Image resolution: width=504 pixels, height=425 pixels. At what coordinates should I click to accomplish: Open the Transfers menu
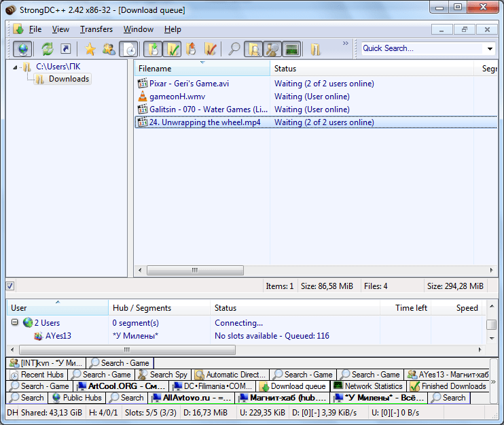pyautogui.click(x=96, y=29)
